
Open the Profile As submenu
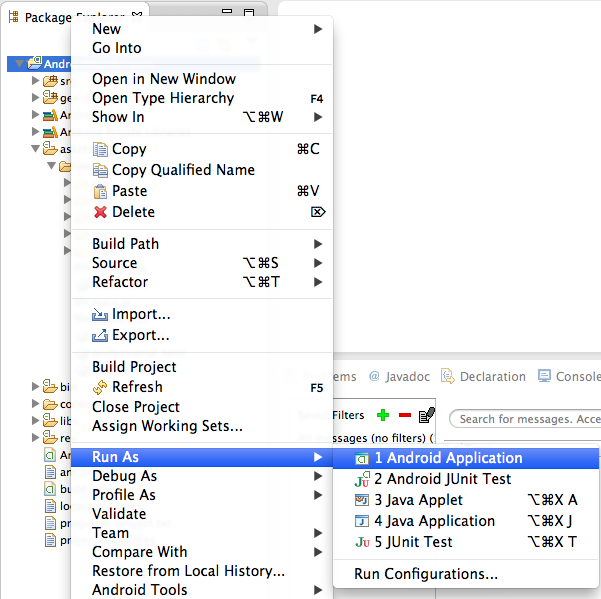click(202, 495)
